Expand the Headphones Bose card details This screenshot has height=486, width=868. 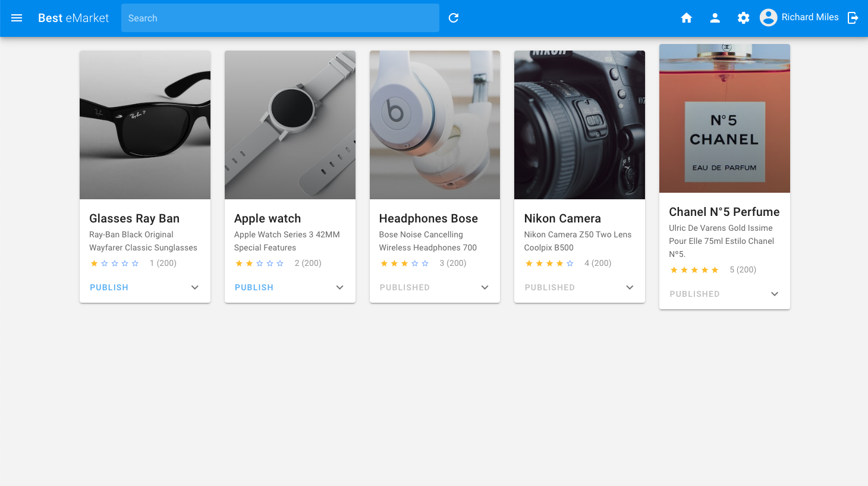tap(485, 287)
